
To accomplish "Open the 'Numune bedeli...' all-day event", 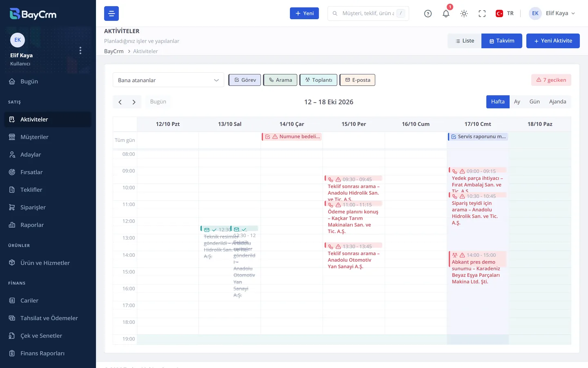I will 292,137.
